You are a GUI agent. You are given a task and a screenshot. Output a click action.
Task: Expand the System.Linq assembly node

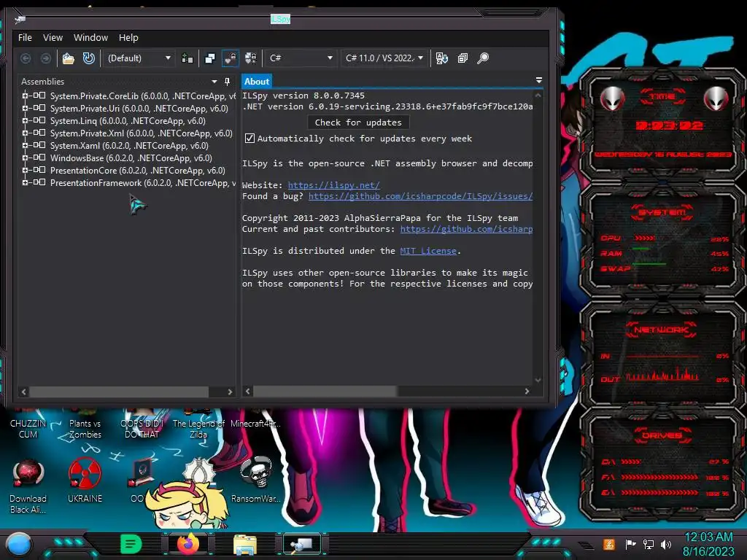[25, 120]
